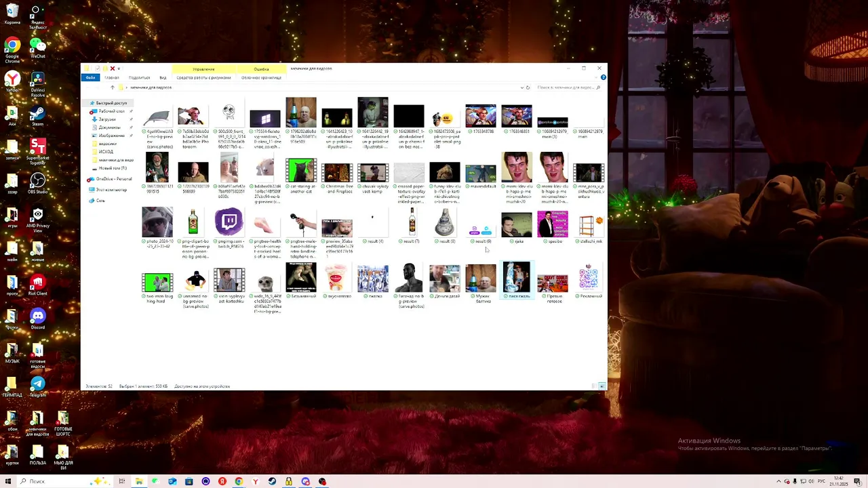The height and width of the screenshot is (488, 868).
Task: Select the вкуснотеево image file
Action: tap(337, 281)
